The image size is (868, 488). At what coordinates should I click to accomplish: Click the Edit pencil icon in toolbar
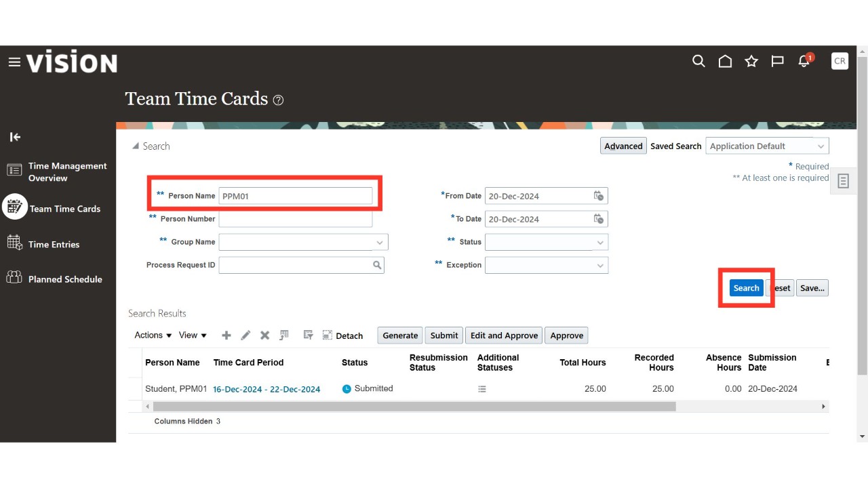245,335
